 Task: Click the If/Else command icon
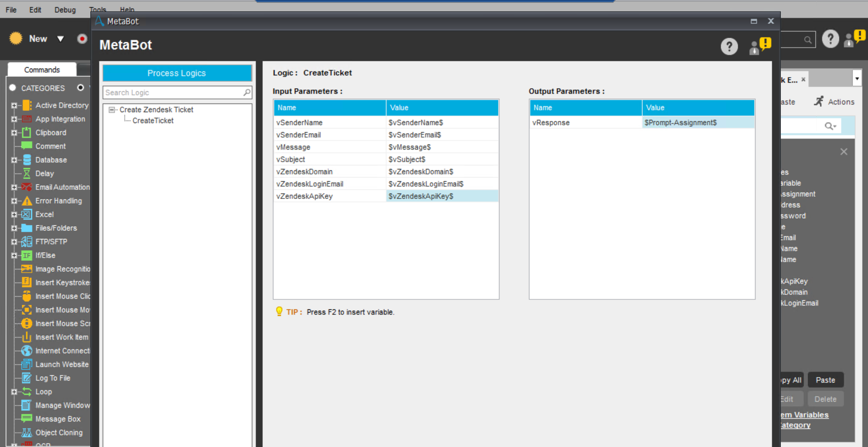pos(27,255)
